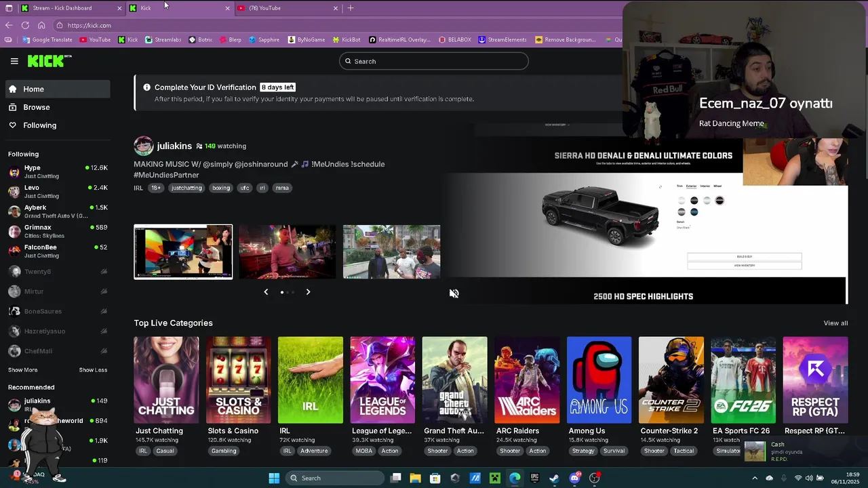Screen dimensions: 868x488
Task: Open Slots & Casino category card
Action: click(238, 380)
